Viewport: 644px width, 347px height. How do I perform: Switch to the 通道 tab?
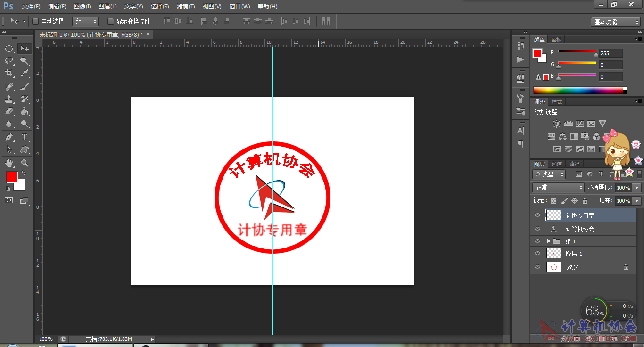(557, 164)
